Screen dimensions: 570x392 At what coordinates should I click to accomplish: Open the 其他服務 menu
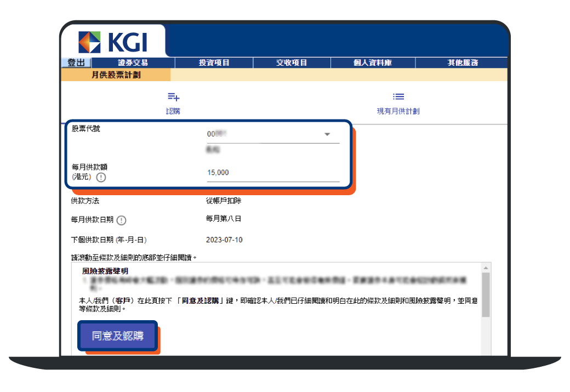(463, 63)
